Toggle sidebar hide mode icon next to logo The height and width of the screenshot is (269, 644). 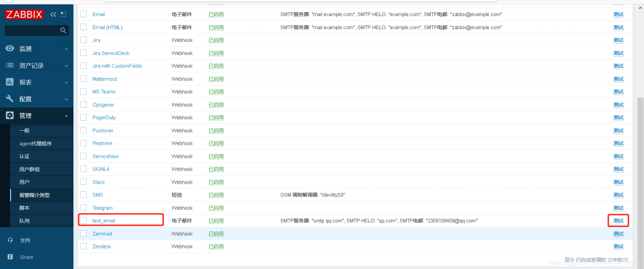pyautogui.click(x=63, y=14)
